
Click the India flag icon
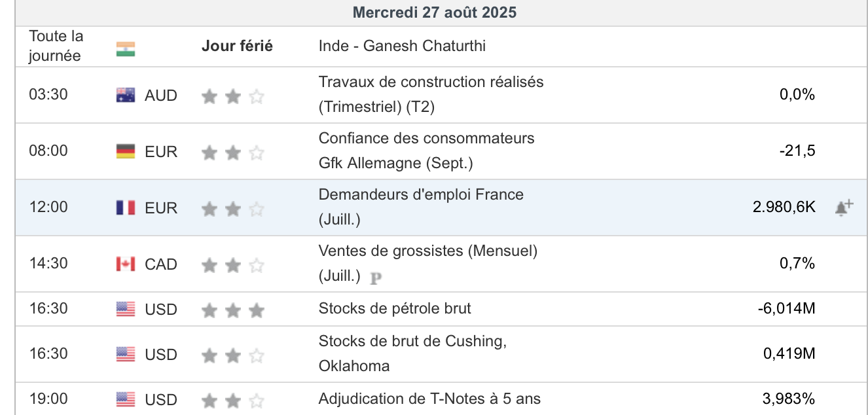[126, 49]
